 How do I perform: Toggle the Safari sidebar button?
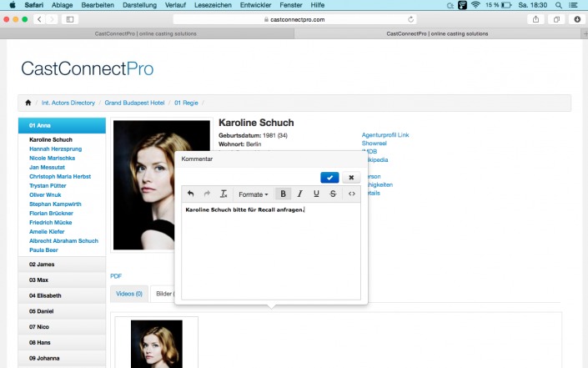pos(70,19)
